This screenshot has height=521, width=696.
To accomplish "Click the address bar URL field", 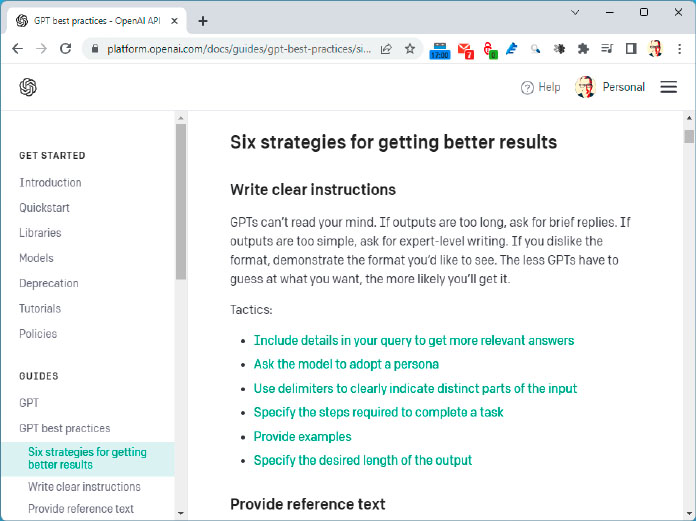I will tap(238, 48).
